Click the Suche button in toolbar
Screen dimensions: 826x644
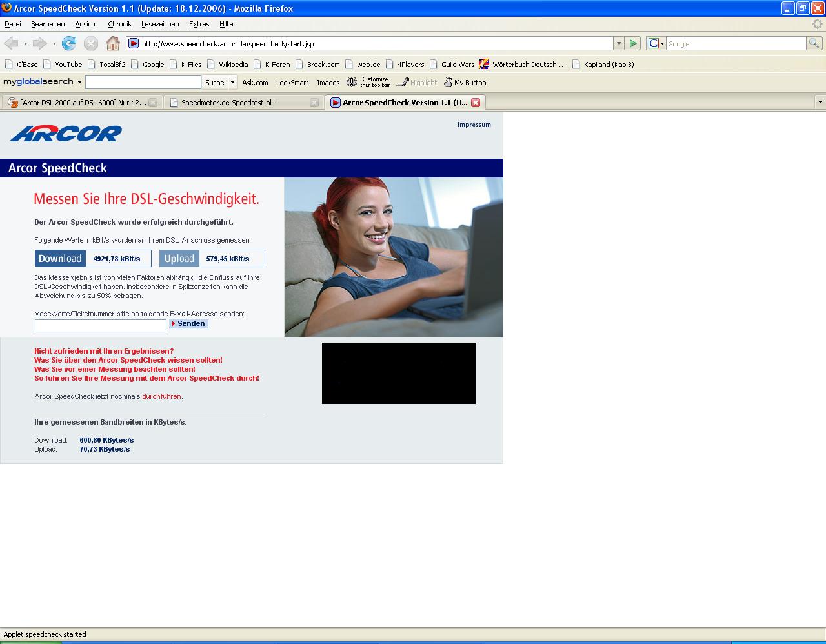(215, 83)
